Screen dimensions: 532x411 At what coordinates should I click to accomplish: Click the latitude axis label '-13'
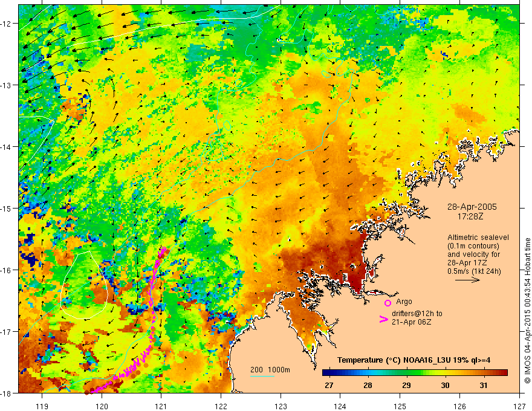coord(6,85)
